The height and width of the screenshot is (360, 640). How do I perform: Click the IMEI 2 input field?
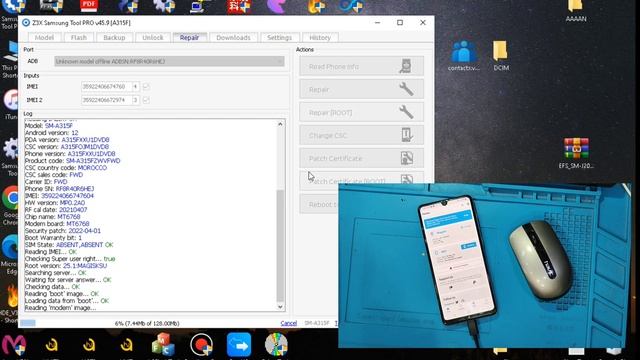tap(106, 100)
